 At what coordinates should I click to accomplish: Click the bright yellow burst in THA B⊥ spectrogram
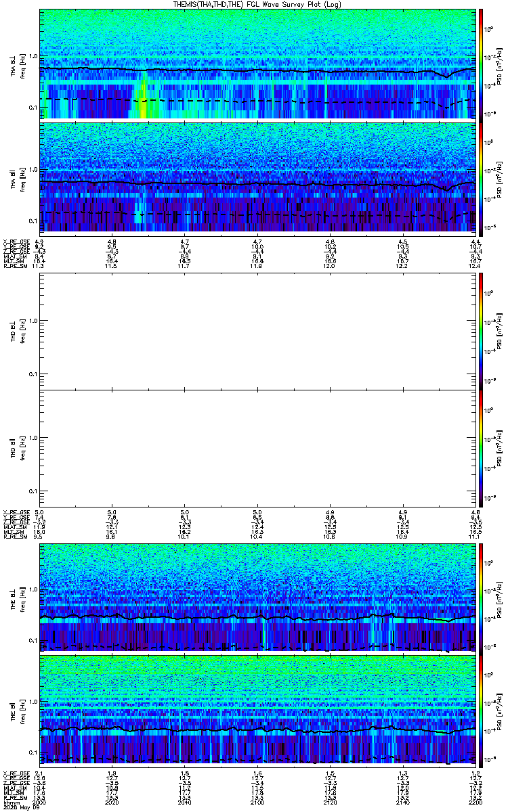[x=143, y=99]
